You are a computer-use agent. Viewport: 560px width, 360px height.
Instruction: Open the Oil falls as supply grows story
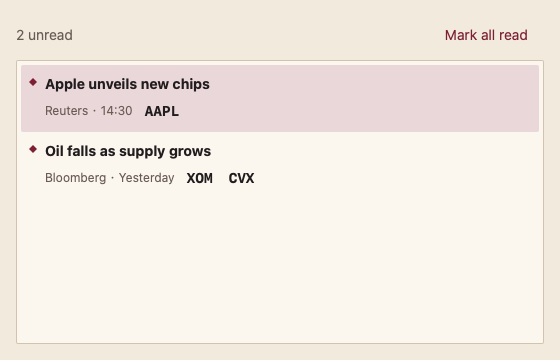point(128,151)
